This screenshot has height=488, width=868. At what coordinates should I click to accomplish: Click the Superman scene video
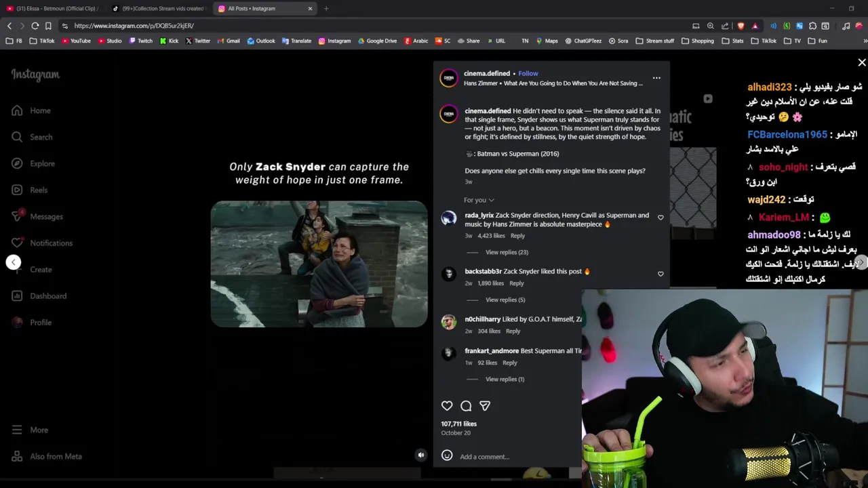[319, 264]
